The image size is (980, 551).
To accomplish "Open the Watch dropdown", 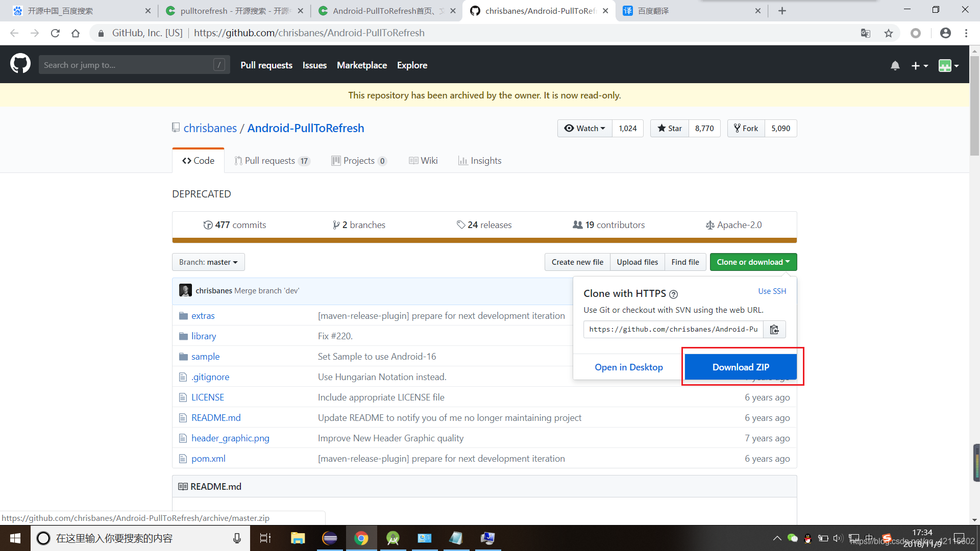I will click(585, 129).
